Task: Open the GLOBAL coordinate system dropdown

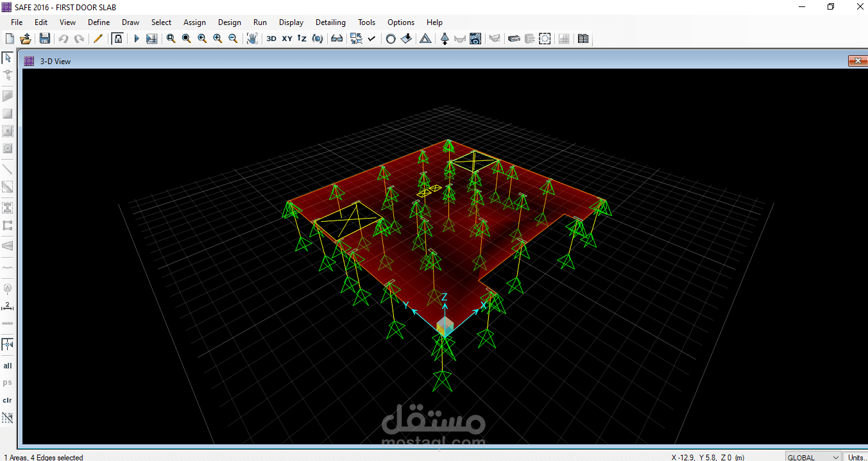Action: (813, 457)
